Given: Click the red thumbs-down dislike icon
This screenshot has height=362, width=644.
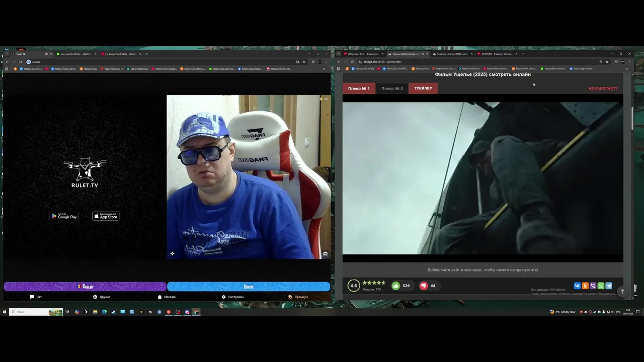Looking at the screenshot, I should click(x=424, y=286).
